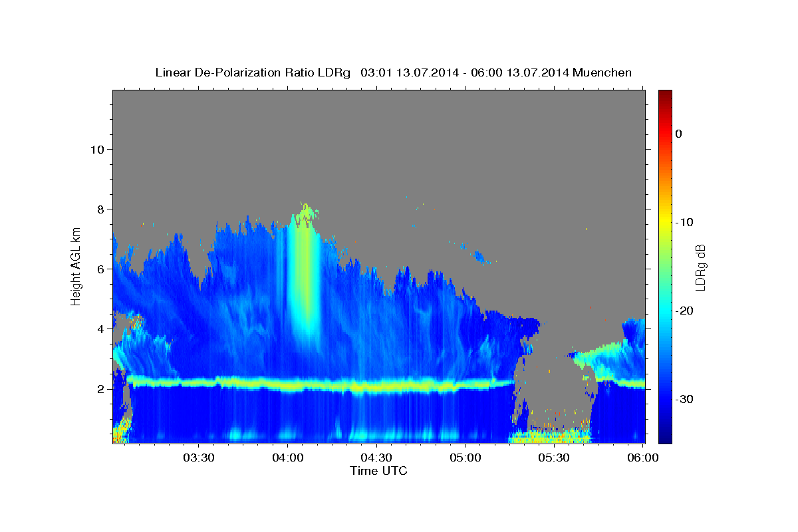Click the colorbar label '-30'

coord(684,399)
